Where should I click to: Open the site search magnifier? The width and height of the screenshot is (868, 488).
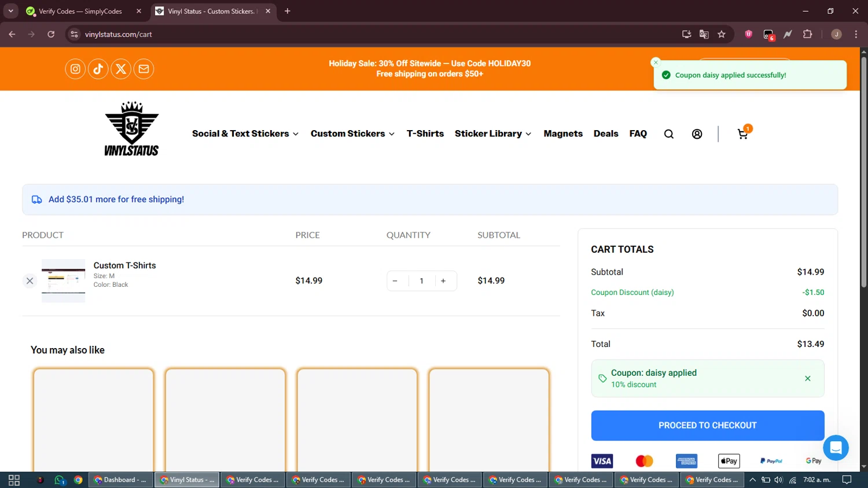point(669,134)
